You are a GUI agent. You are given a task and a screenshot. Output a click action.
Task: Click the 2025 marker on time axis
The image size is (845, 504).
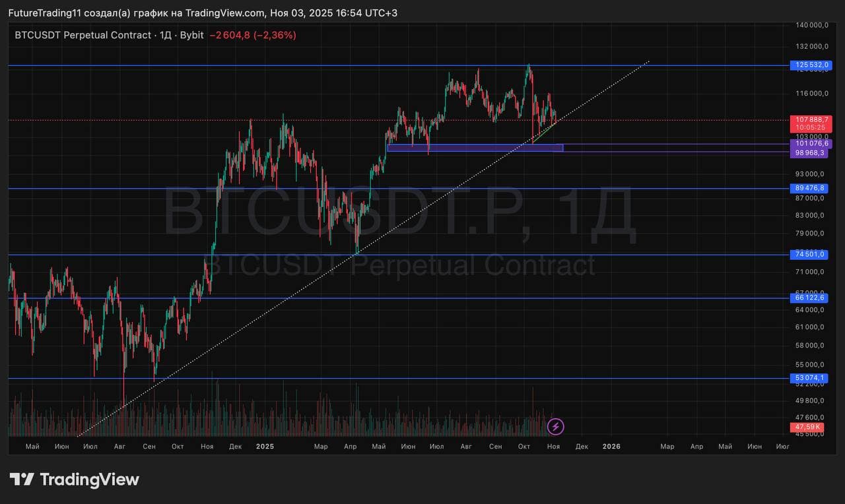pos(264,447)
